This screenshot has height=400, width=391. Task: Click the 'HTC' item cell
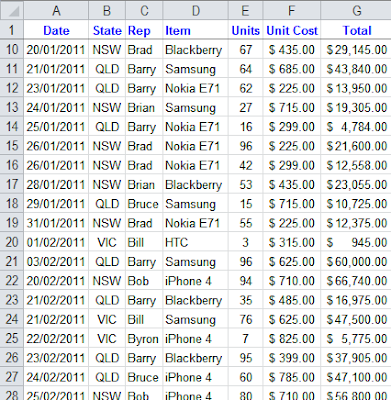pos(196,242)
